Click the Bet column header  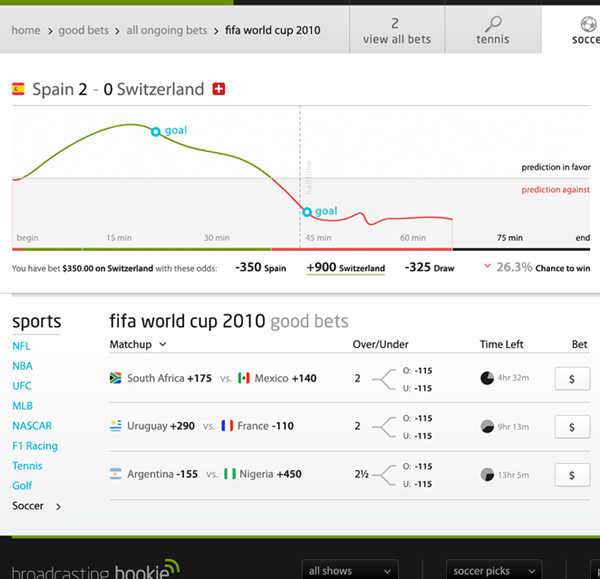point(579,344)
